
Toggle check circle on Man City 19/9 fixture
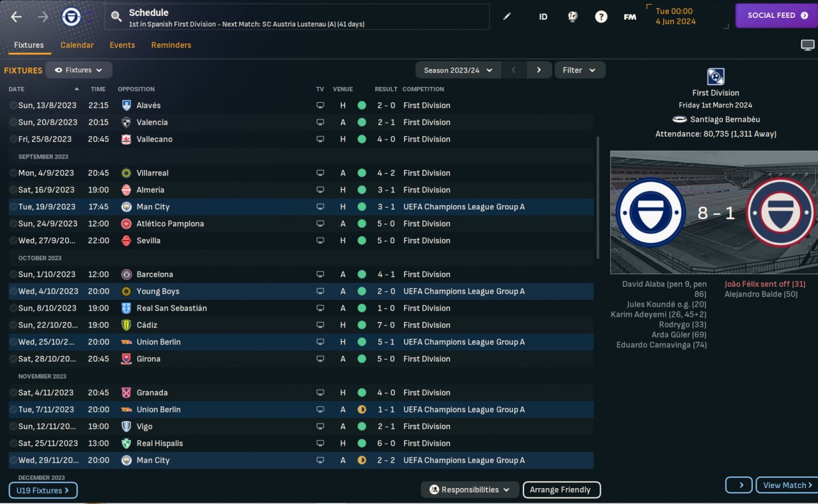coord(13,207)
